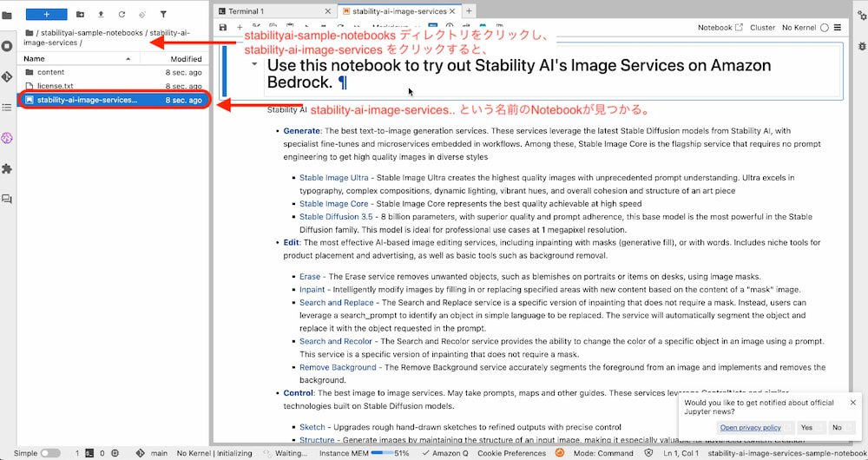This screenshot has height=460, width=868.
Task: Go to root folder via breadcrumb folder icon
Action: pos(30,33)
